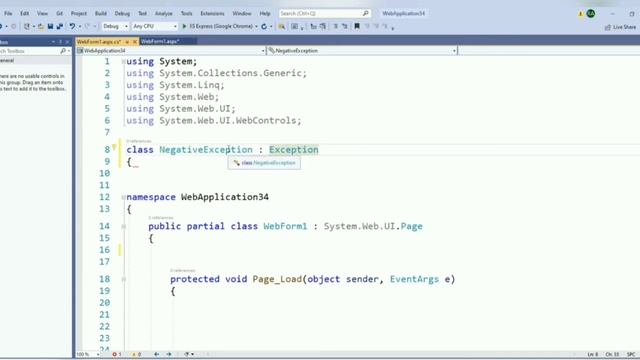Pin the Toolbox panel with pin icon
640x360 pixels.
60,42
